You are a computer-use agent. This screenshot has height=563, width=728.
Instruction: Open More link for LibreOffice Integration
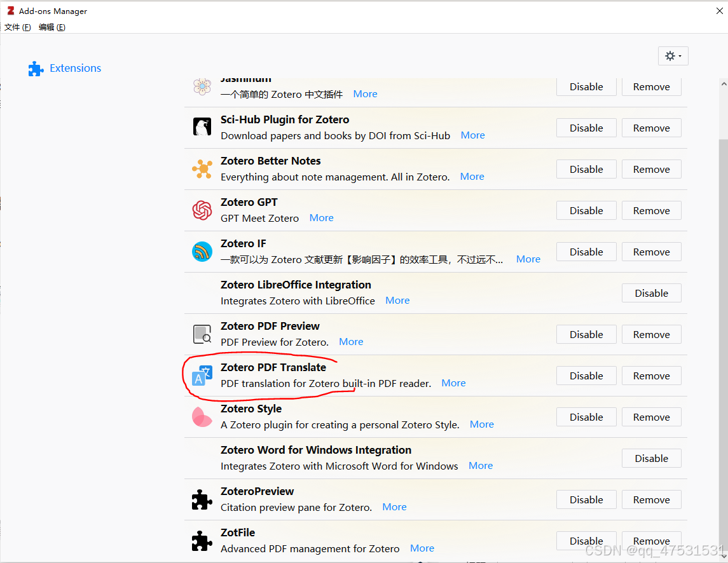pos(397,301)
